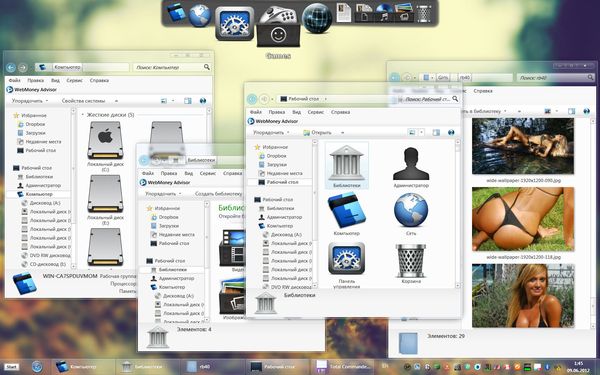Open the Упорядочить dropdown in the Рабочий стол window
600x375 pixels.
pos(271,132)
